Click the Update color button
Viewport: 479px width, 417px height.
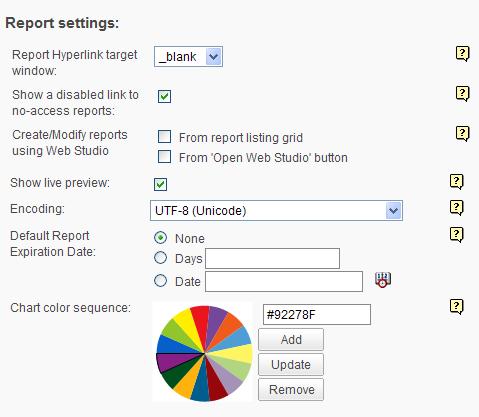[x=291, y=364]
